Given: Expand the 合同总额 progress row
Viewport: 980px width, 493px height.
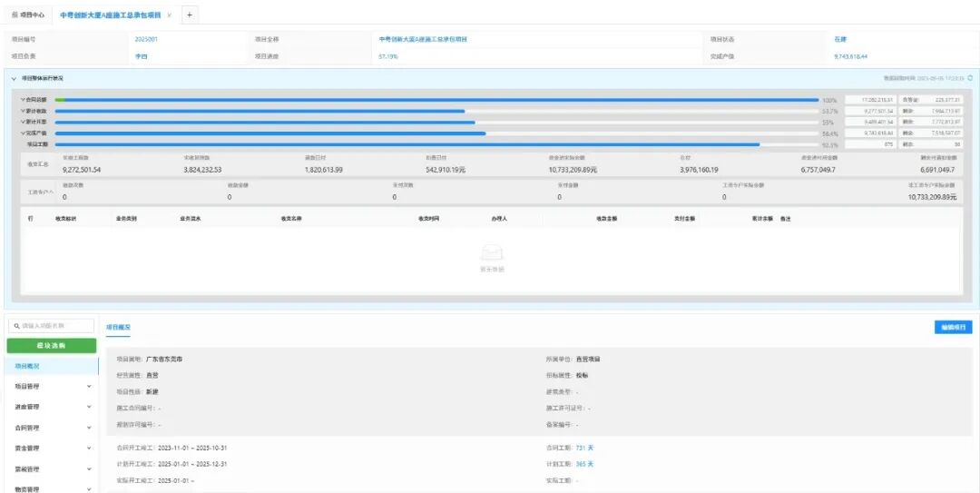Looking at the screenshot, I should 23,100.
